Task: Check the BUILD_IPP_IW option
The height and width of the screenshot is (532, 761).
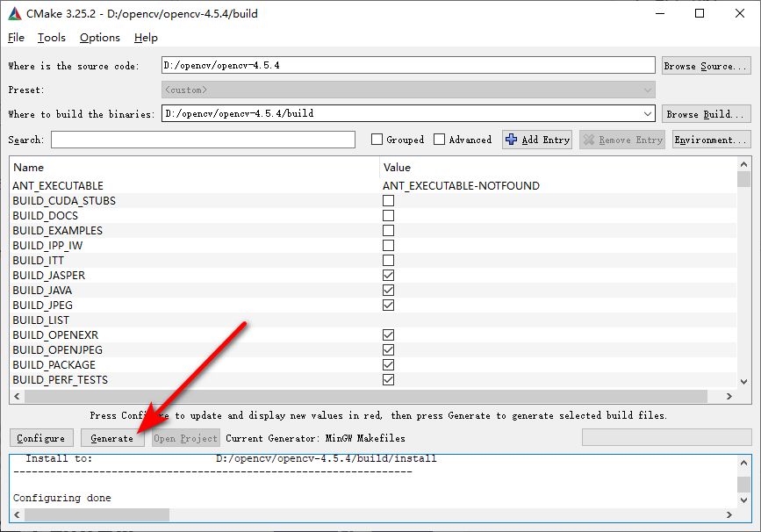Action: (388, 245)
